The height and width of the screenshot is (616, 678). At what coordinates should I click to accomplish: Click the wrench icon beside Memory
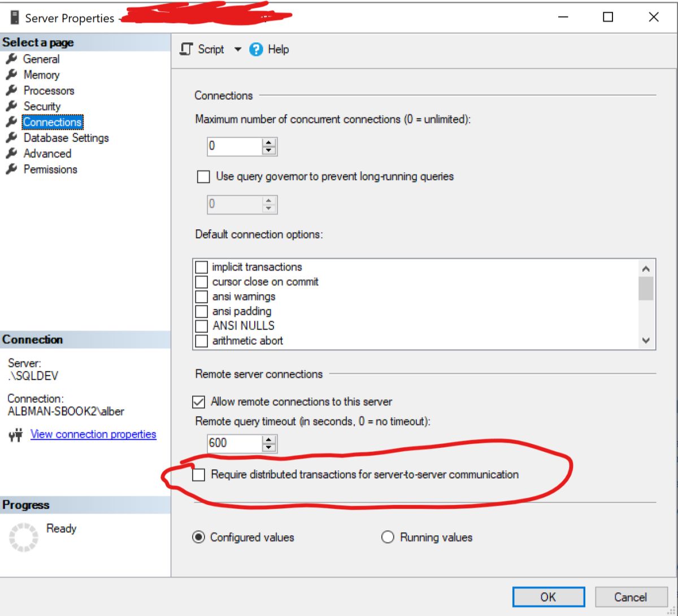tap(11, 75)
